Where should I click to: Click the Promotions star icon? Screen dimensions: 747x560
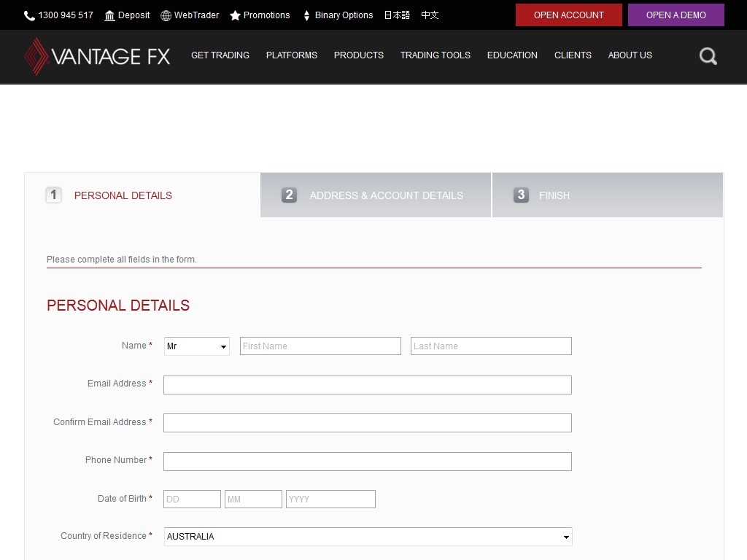pyautogui.click(x=235, y=15)
